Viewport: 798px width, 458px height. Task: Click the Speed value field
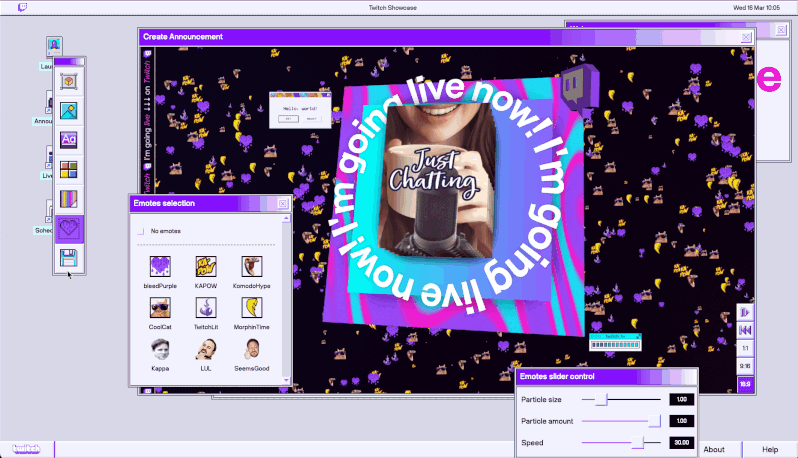tap(681, 443)
